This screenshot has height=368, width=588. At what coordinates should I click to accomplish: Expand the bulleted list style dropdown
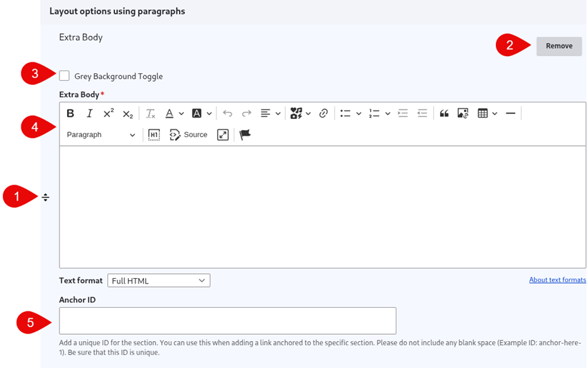pyautogui.click(x=358, y=113)
